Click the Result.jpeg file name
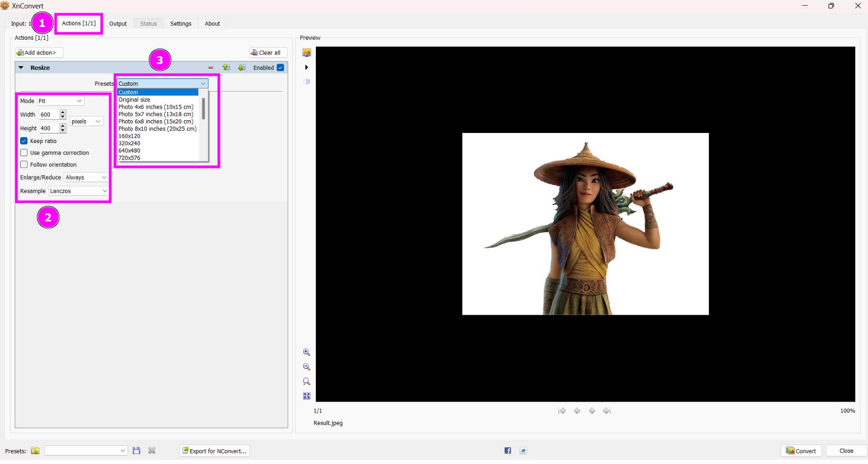868x464 pixels. click(328, 423)
